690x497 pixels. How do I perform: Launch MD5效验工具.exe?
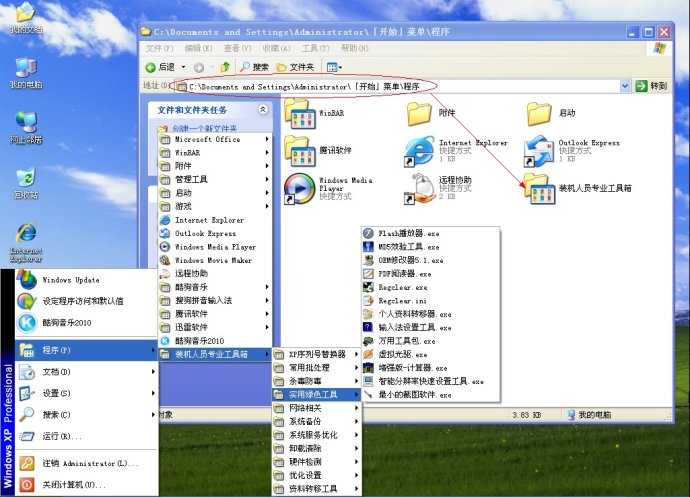pos(430,247)
